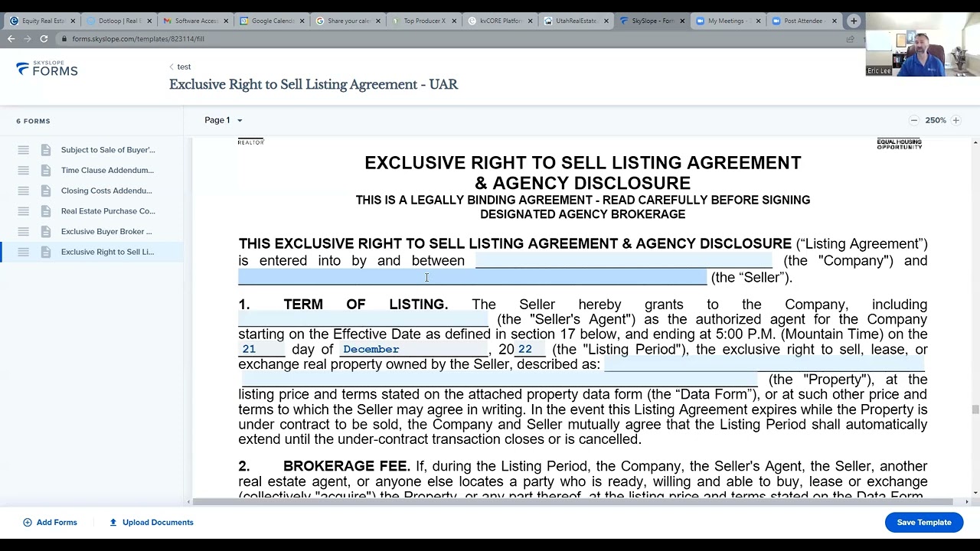Click drag handle for Closing Costs Addendum
Viewport: 980px width, 551px height.
point(23,191)
